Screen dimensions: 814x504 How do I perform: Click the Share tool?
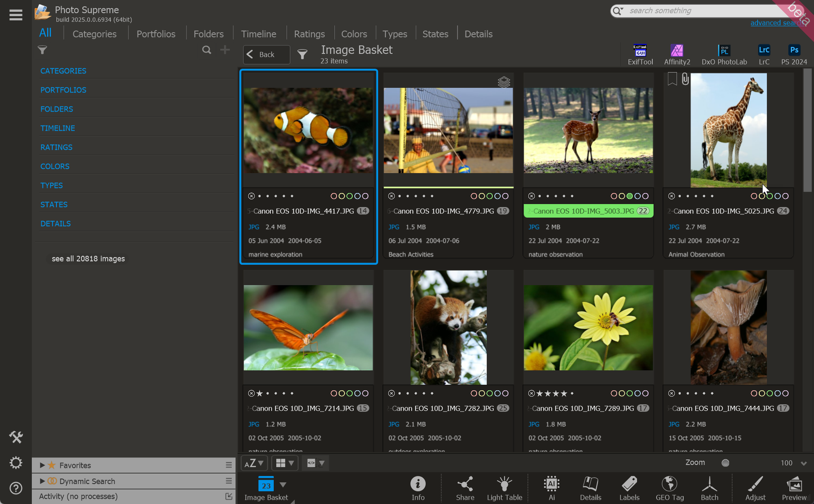click(x=465, y=488)
